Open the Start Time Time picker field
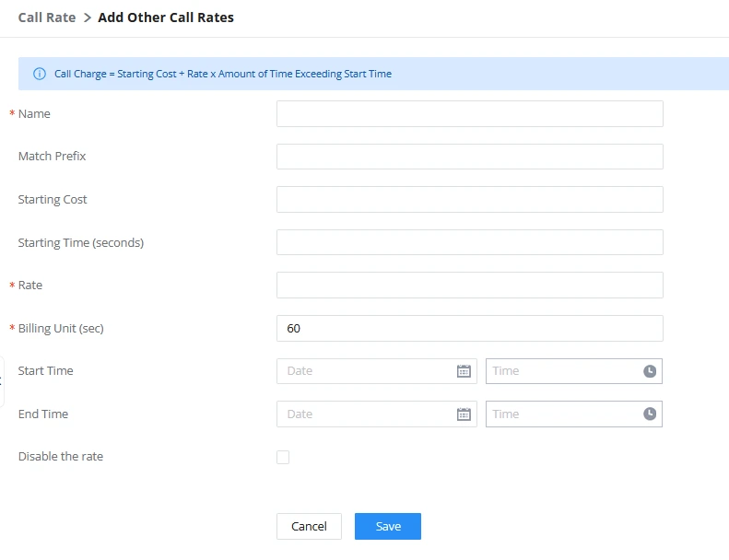This screenshot has width=729, height=560. pyautogui.click(x=574, y=371)
